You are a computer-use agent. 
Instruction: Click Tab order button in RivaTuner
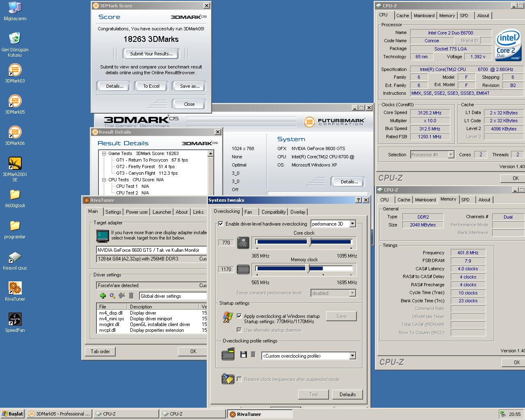tap(100, 352)
